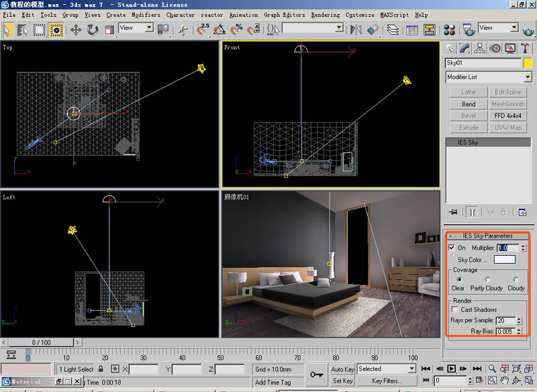Select the Rotate tool in the toolbar
This screenshot has width=537, height=392.
click(x=93, y=30)
